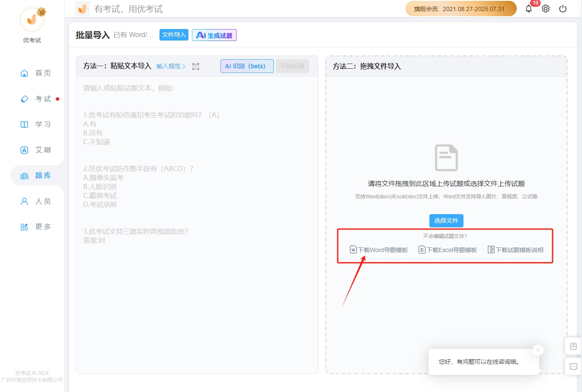The height and width of the screenshot is (392, 582).
Task: Click the floating chat message icon
Action: (573, 367)
